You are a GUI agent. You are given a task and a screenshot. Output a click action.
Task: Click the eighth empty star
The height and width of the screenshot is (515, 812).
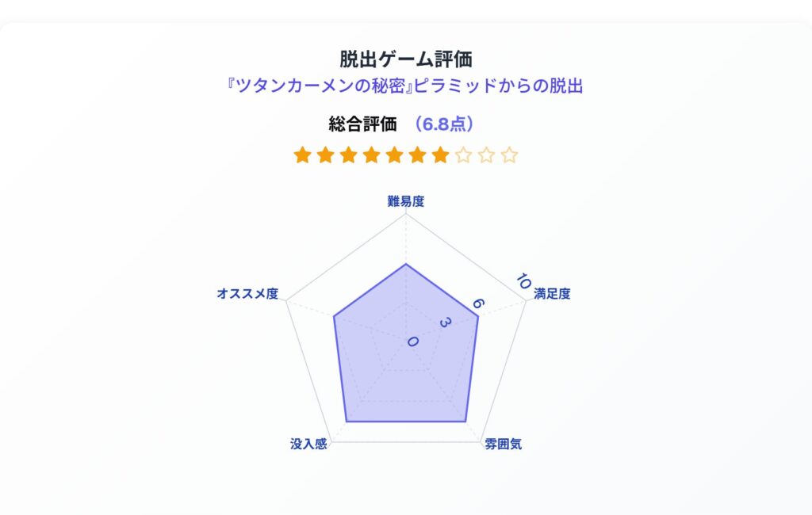[x=463, y=154]
